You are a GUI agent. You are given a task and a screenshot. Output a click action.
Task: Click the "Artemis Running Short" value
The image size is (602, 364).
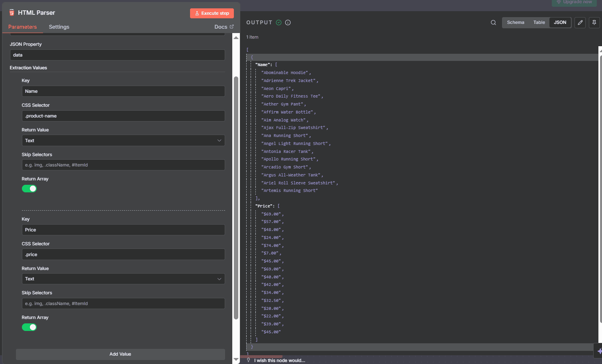point(290,190)
